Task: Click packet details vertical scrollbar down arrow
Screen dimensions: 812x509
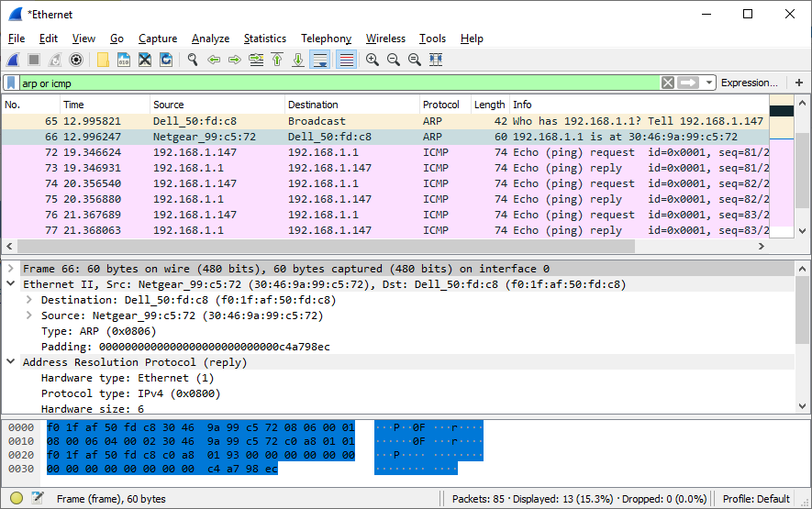Action: pyautogui.click(x=802, y=406)
